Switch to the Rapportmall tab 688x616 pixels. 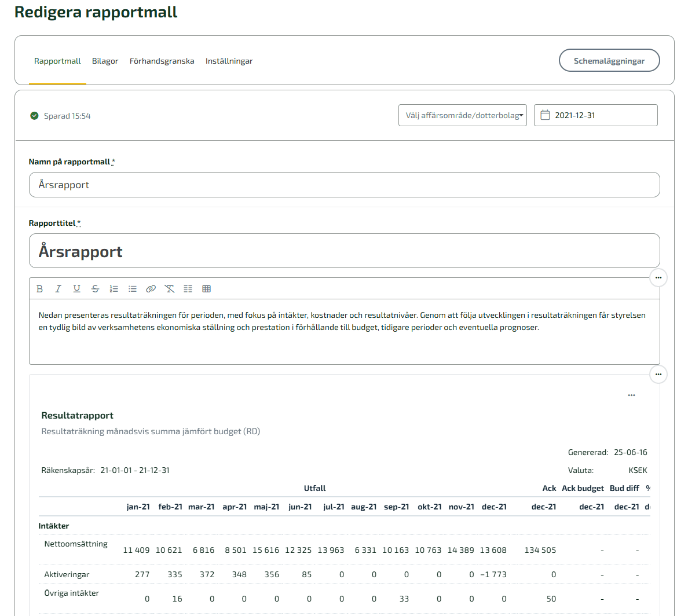(57, 61)
